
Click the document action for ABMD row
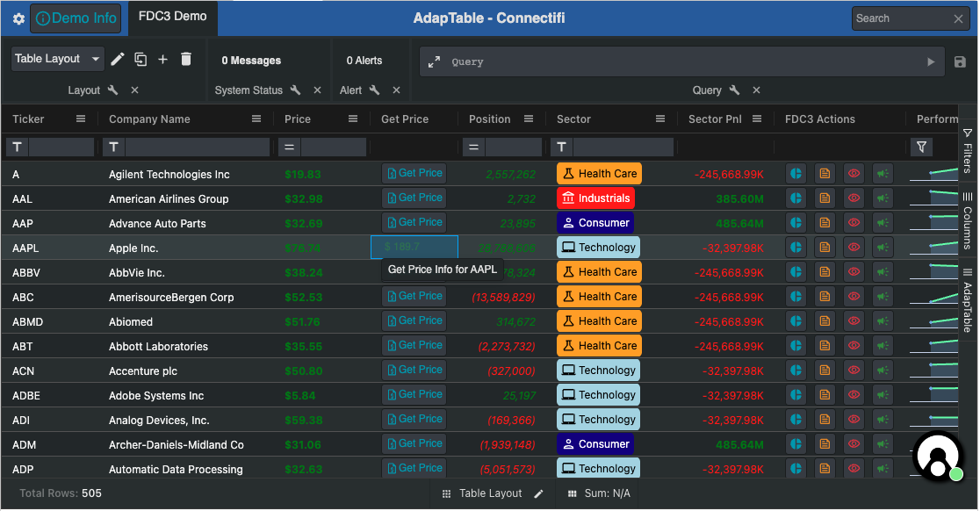pyautogui.click(x=825, y=321)
